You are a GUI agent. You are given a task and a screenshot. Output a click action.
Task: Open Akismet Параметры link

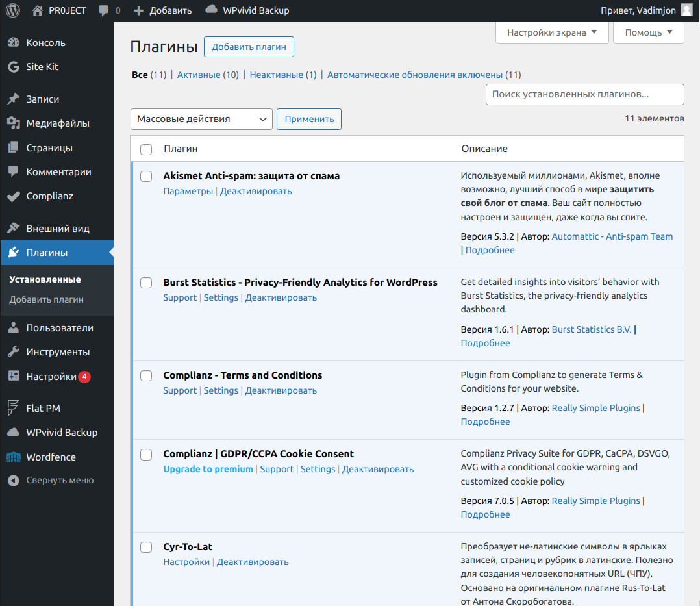(x=188, y=191)
